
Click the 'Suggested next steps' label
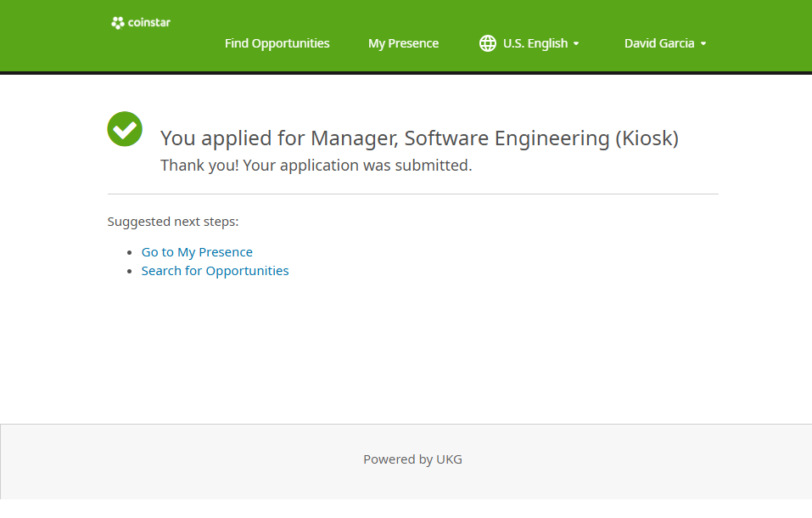click(173, 222)
